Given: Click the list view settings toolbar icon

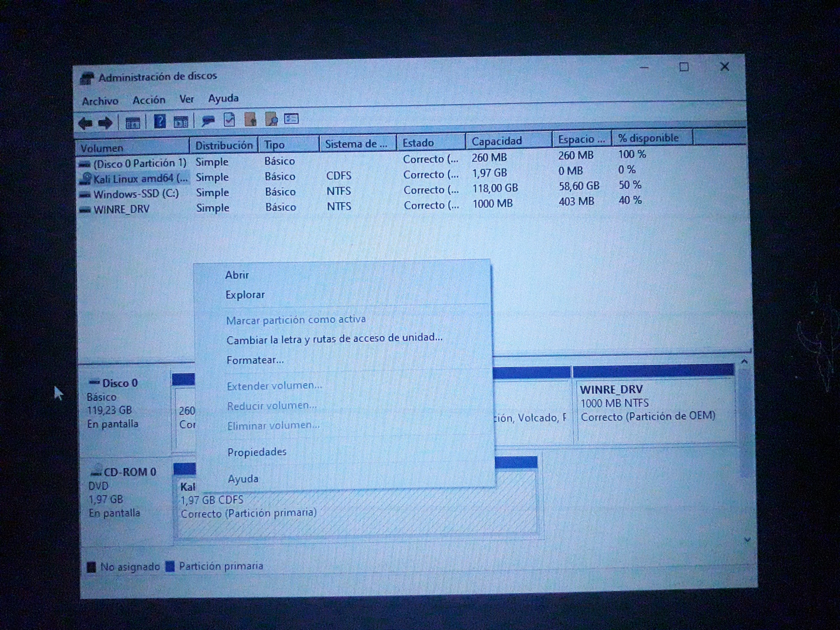Looking at the screenshot, I should 291,119.
